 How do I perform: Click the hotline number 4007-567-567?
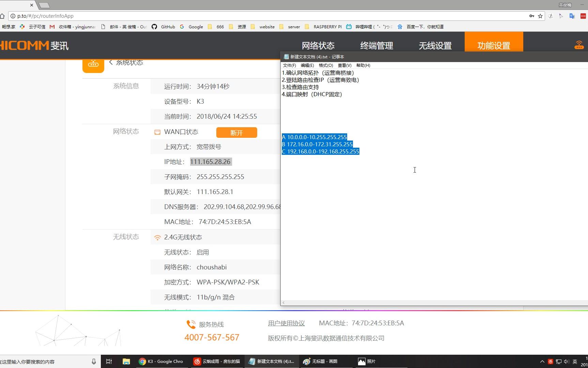click(212, 337)
